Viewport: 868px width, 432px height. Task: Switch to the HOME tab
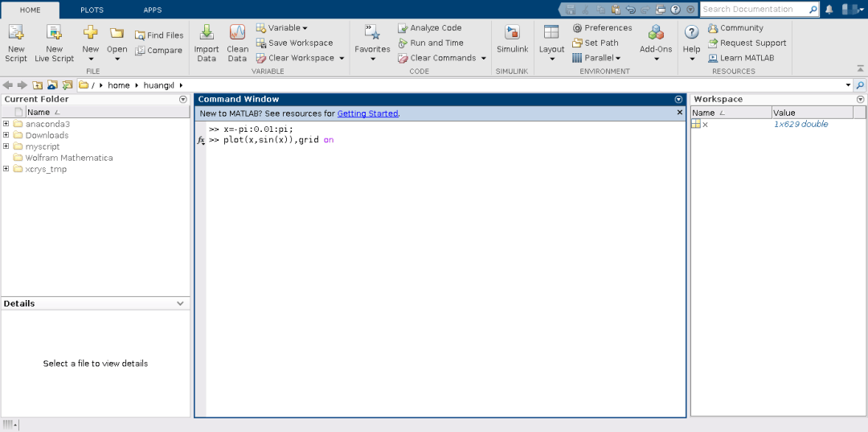pyautogui.click(x=30, y=10)
